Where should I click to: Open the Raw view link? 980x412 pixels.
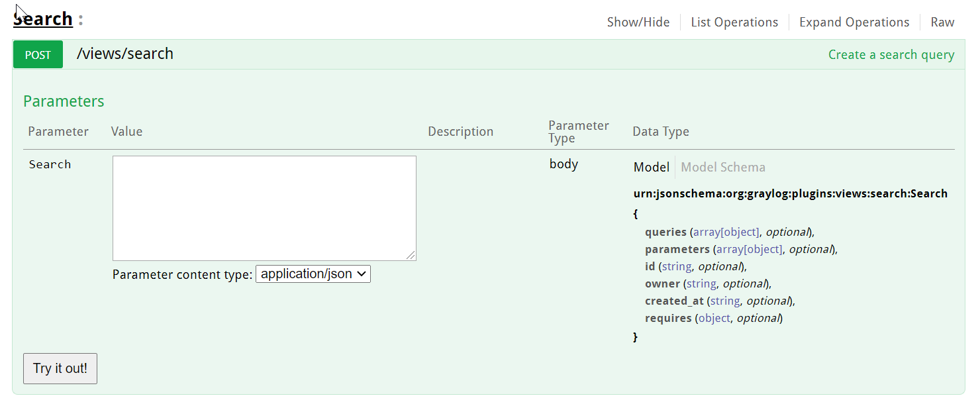click(x=942, y=23)
